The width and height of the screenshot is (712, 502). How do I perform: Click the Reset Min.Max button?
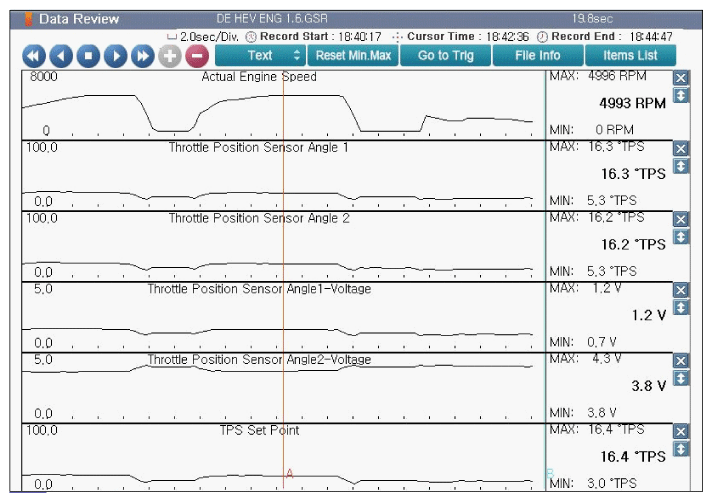coord(351,56)
